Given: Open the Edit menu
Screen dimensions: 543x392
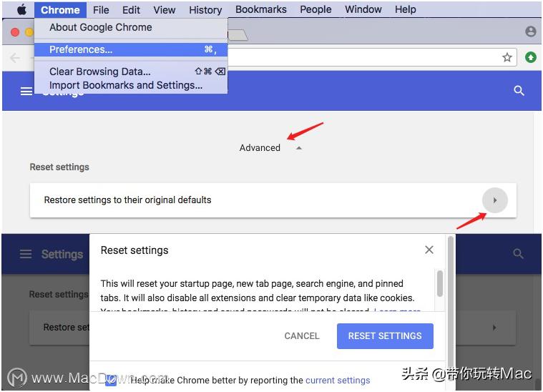Looking at the screenshot, I should [x=131, y=10].
